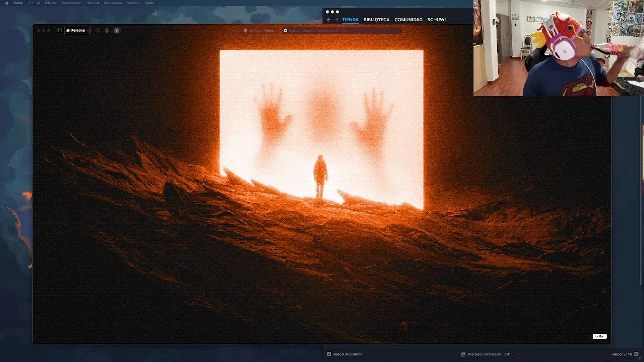The image size is (644, 362).
Task: Open Amigos y chat in Steam
Action: click(622, 354)
